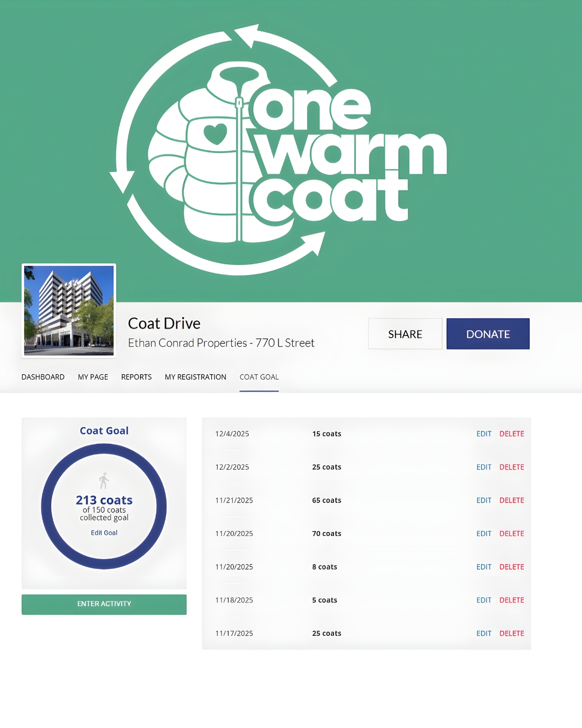Click the blue coat goal progress ring

[46, 507]
